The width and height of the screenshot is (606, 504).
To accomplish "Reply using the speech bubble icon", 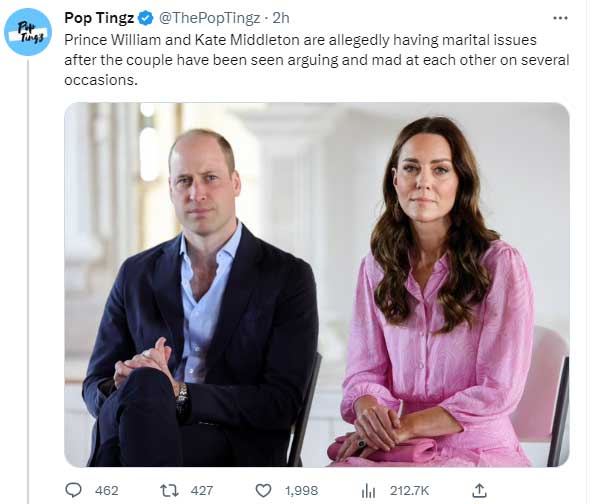I will point(74,490).
